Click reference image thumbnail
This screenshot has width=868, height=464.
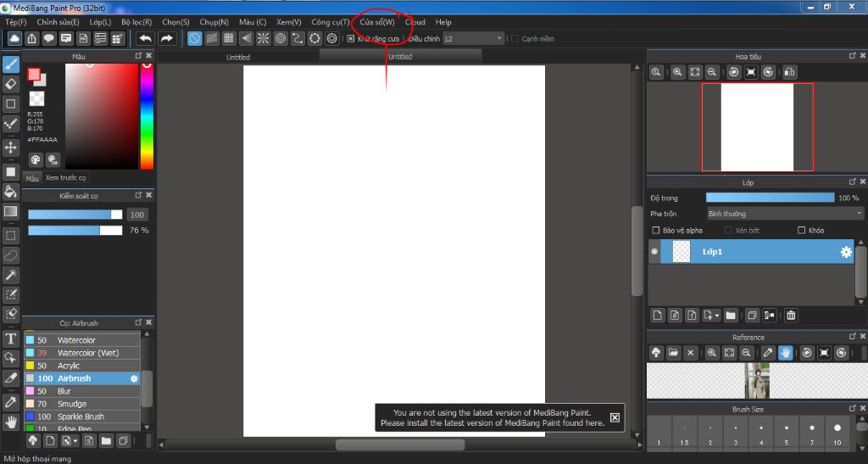click(757, 380)
